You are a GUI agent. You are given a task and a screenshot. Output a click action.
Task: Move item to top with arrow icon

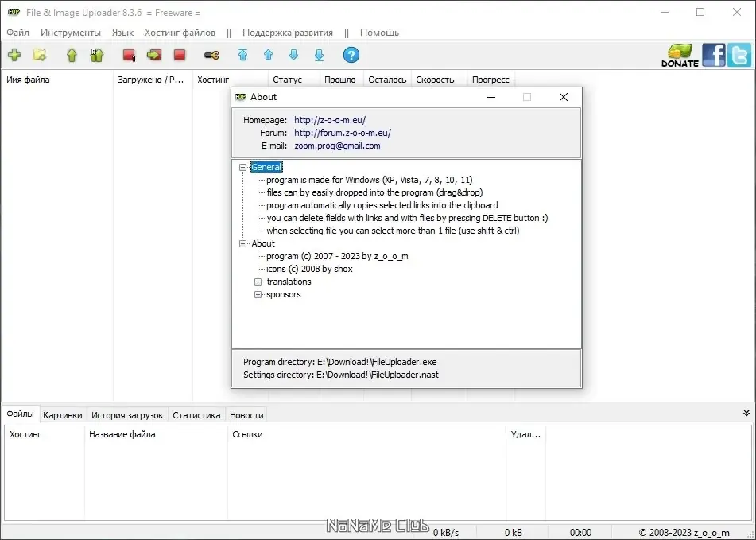[x=242, y=55]
